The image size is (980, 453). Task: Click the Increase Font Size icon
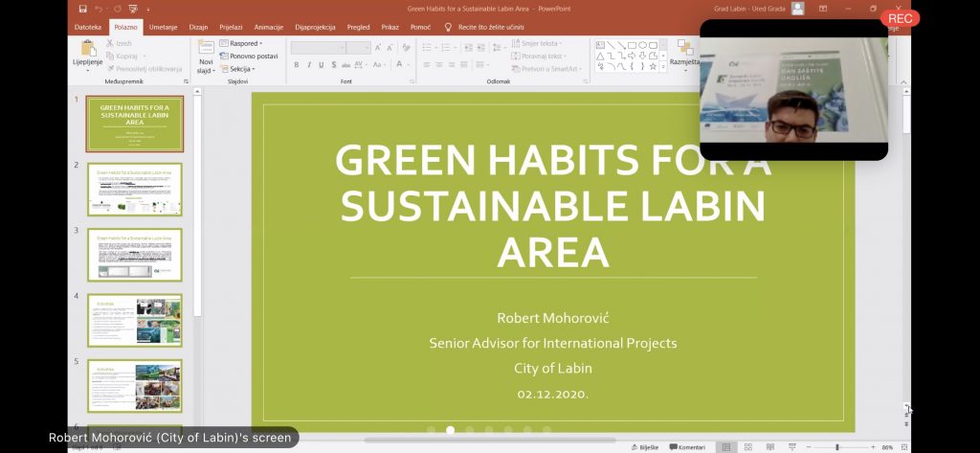click(378, 48)
